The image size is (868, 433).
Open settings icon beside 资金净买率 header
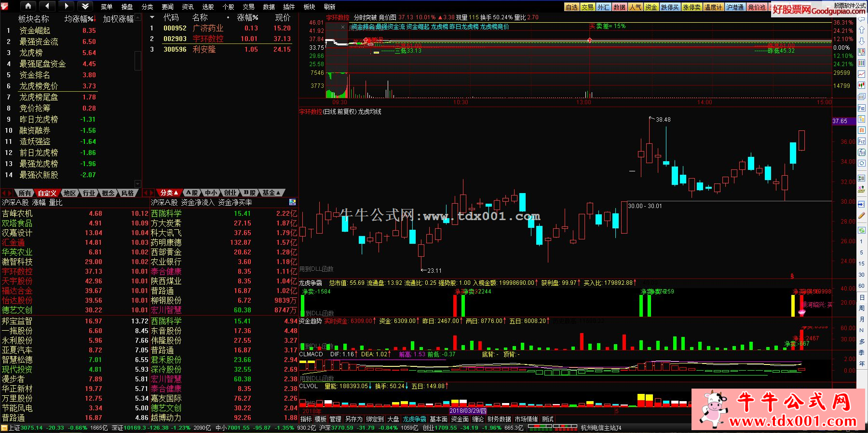[292, 202]
